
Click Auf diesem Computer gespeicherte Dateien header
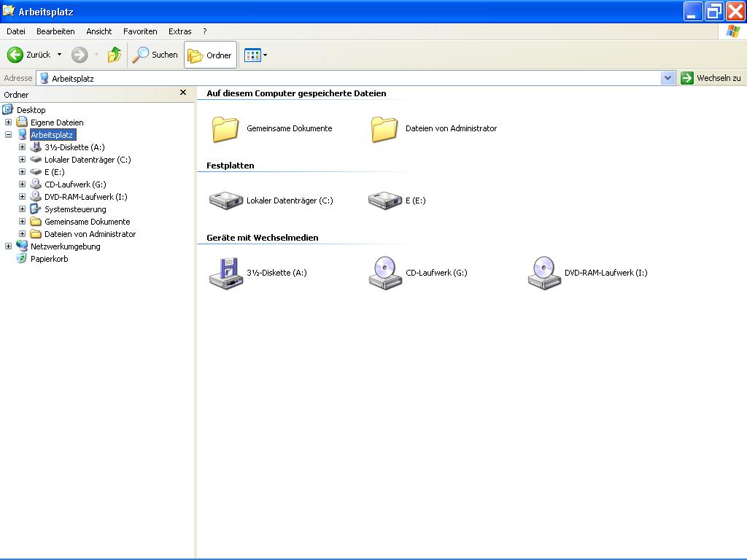296,93
